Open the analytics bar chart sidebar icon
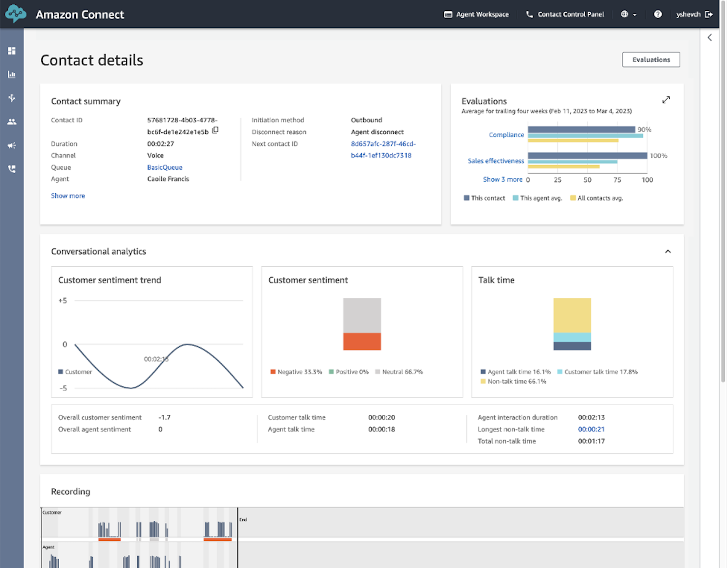The width and height of the screenshot is (728, 568). [12, 74]
